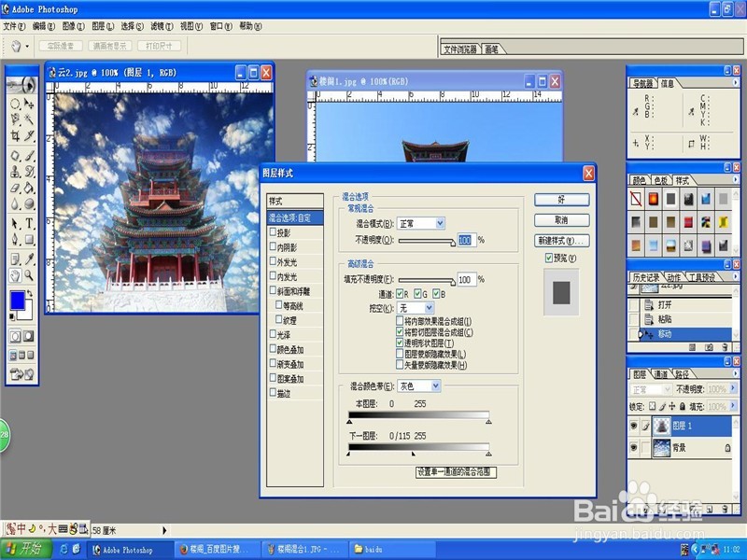Image resolution: width=747 pixels, height=560 pixels.
Task: Uncheck the R channel checkbox
Action: pyautogui.click(x=400, y=294)
